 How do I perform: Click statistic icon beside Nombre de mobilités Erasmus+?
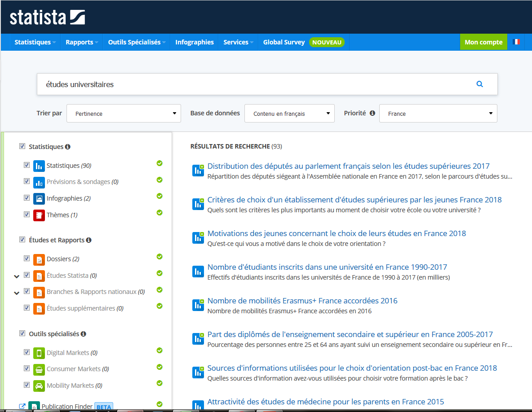coord(198,305)
